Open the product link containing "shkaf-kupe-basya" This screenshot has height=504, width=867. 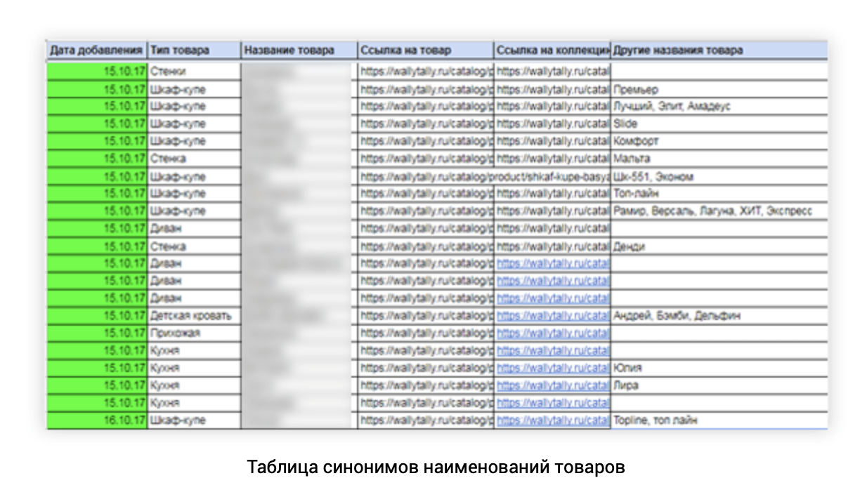pos(484,176)
